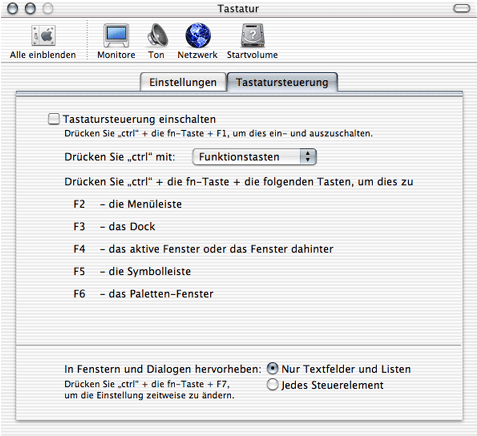Select Nur Textfelder und Listen radio button
This screenshot has height=436, width=477.
(272, 369)
